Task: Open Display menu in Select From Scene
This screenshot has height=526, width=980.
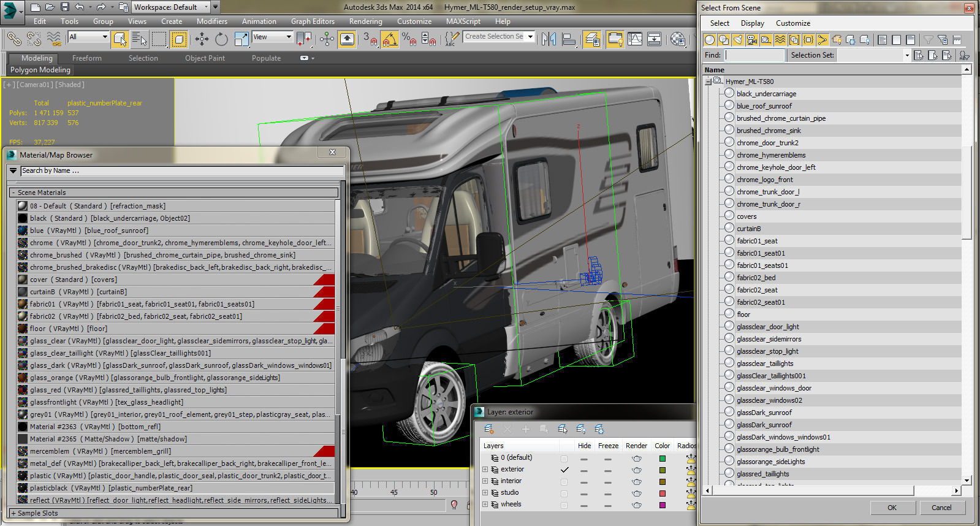Action: point(752,23)
